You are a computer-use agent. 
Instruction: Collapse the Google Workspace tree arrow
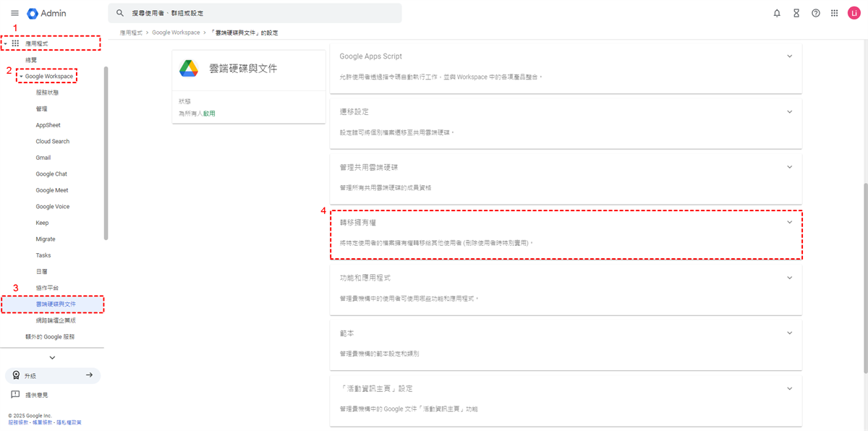[x=22, y=76]
